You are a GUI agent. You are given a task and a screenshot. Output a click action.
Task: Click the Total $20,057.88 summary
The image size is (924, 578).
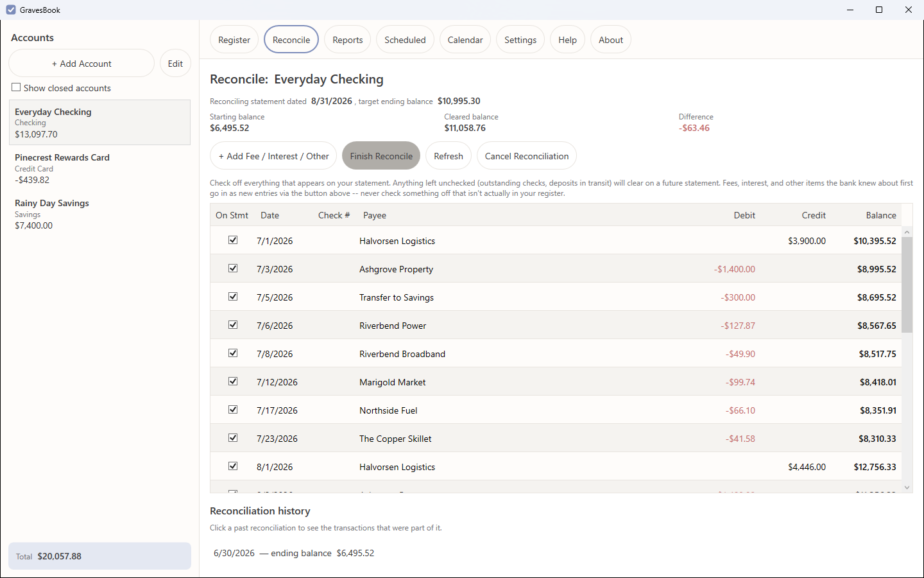[x=99, y=556]
